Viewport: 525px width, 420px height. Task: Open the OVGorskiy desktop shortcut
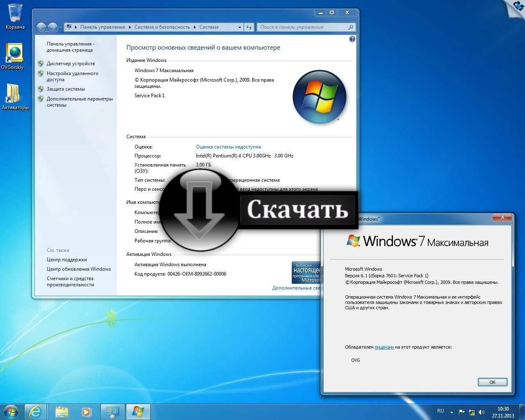[x=13, y=56]
